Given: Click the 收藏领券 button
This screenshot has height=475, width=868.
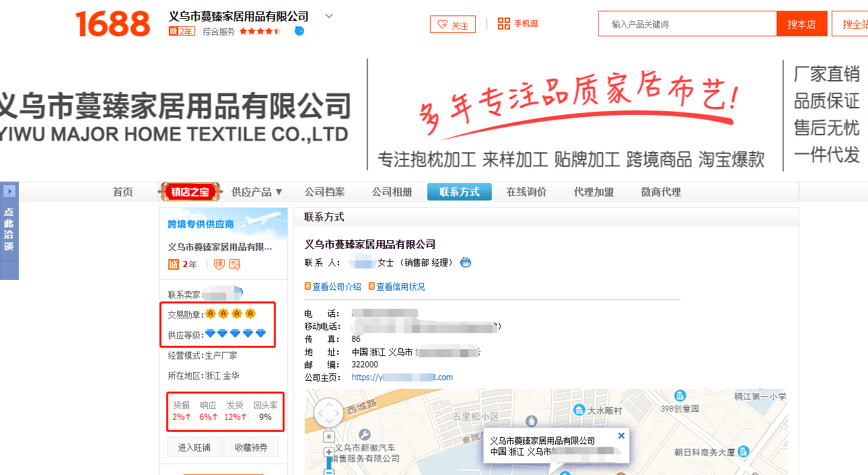Looking at the screenshot, I should [x=251, y=447].
